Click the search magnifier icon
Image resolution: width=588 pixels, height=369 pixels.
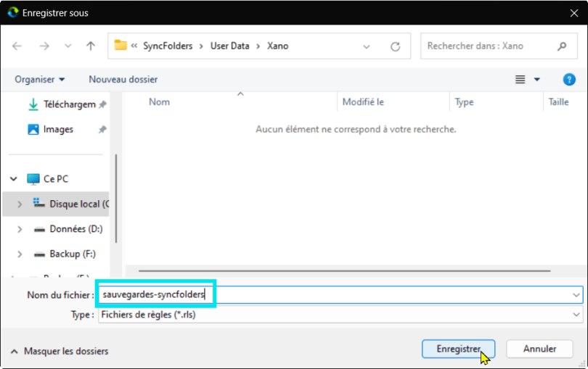[562, 46]
